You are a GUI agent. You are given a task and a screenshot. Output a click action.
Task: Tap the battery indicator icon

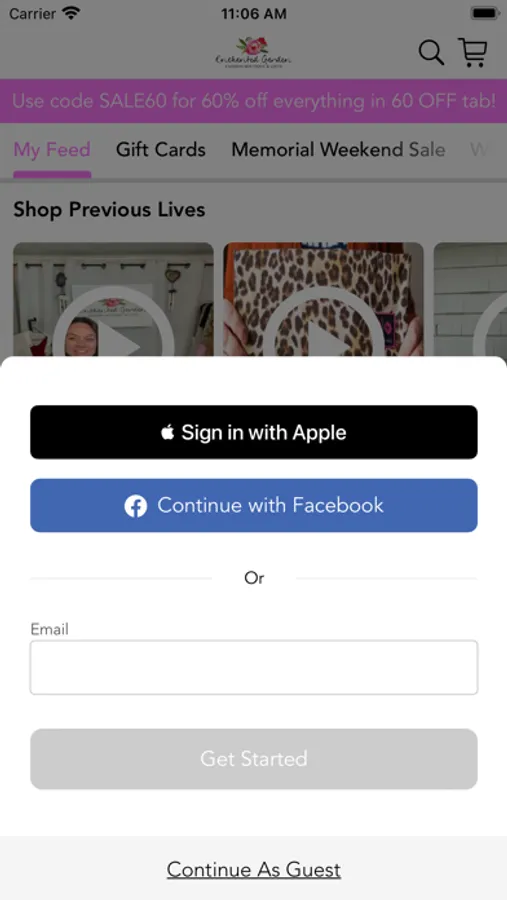coord(485,13)
